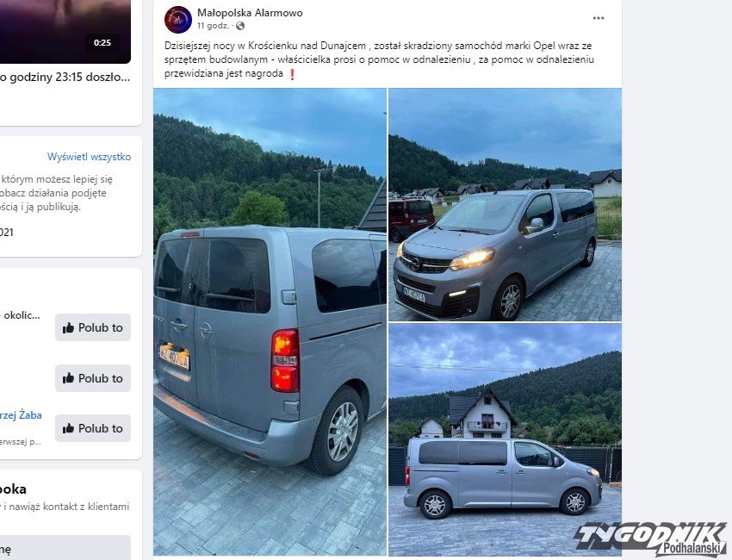Open the Małopolska Alarmowo page name link
The image size is (732, 560).
coord(250,13)
